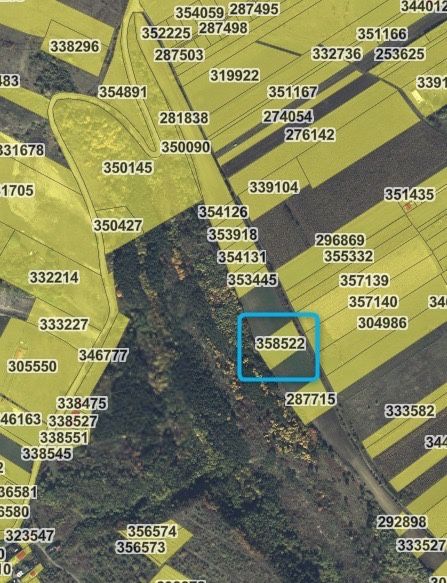The width and height of the screenshot is (447, 583).
Task: Click parcel label 276142
Action: [310, 135]
